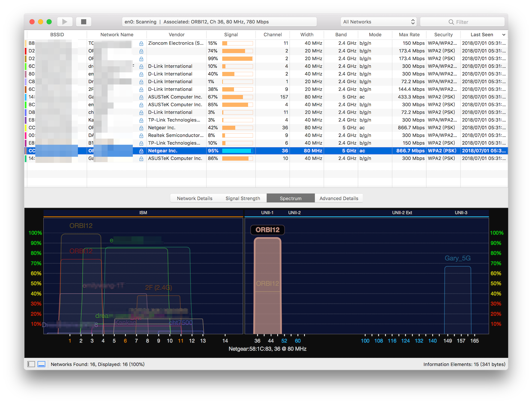Image resolution: width=532 pixels, height=404 pixels.
Task: Click the Last Seen column sort chevron
Action: (x=503, y=35)
